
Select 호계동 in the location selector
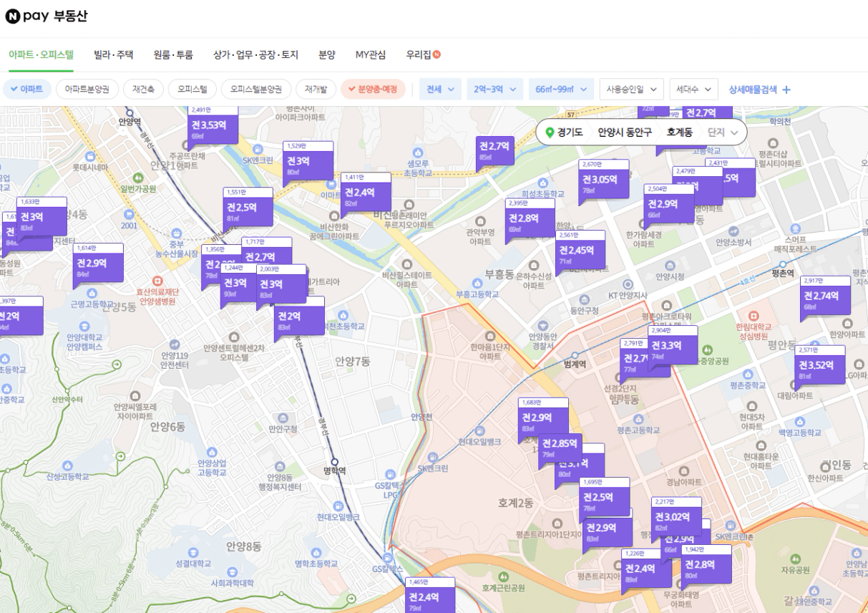pos(679,132)
